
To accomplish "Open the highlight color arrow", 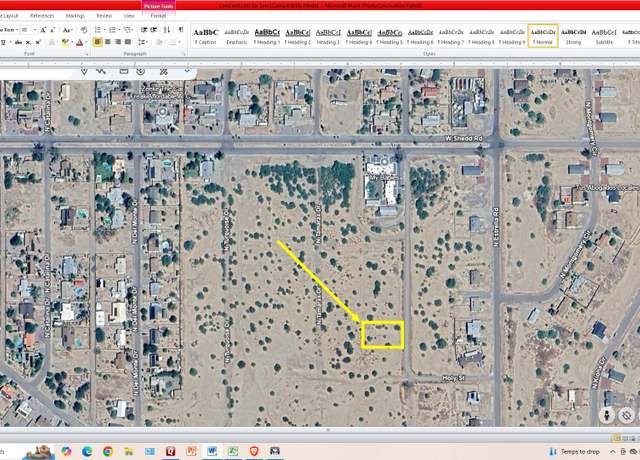I will (71, 42).
